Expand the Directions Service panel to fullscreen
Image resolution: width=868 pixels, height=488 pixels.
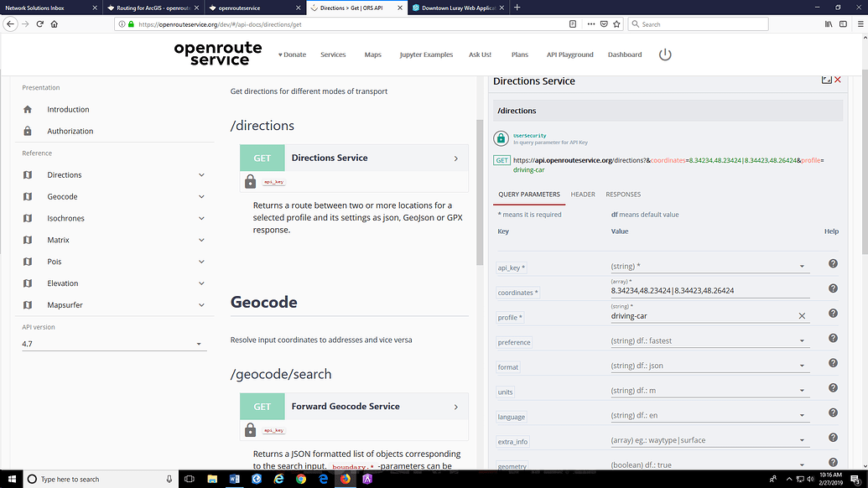826,80
